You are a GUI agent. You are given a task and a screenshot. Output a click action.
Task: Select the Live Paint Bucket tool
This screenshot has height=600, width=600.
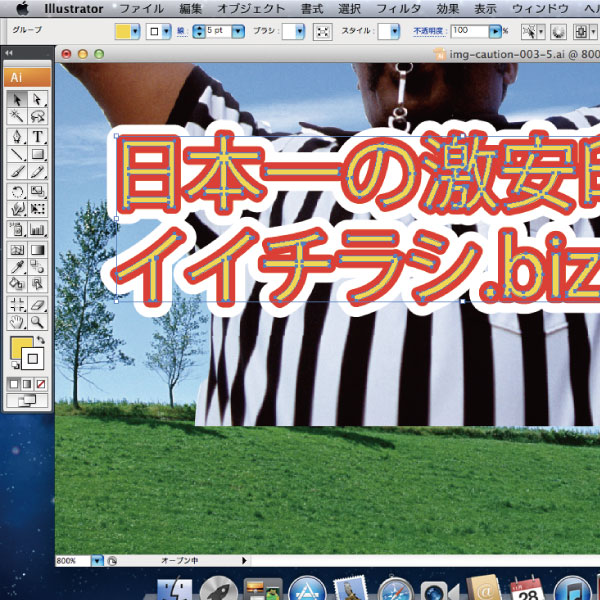tap(17, 284)
